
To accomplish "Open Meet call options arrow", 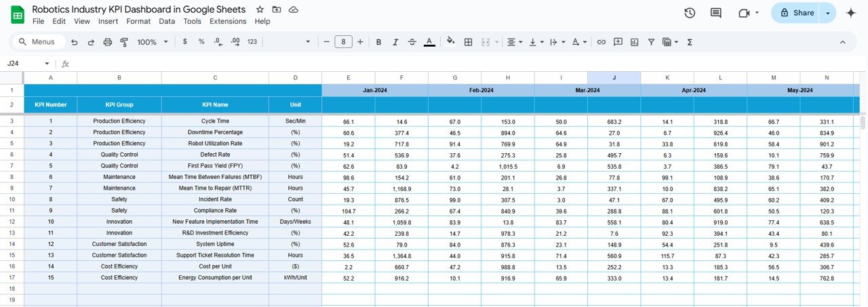I will [x=757, y=13].
